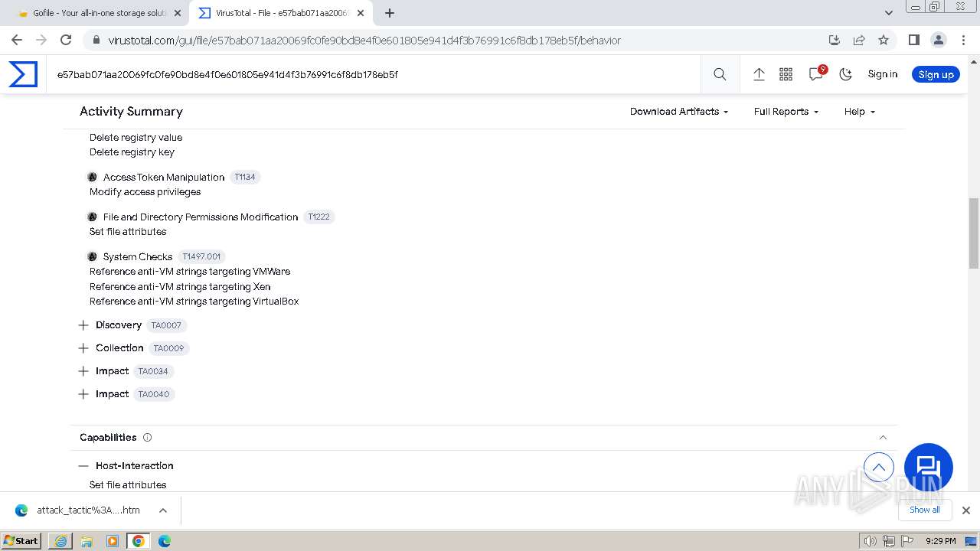
Task: Open Chrome three-dot menu
Action: tap(963, 40)
